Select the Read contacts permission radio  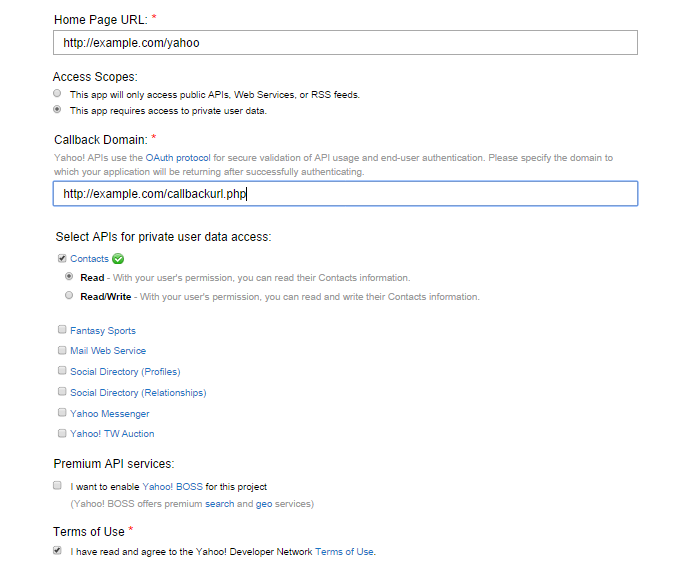click(x=69, y=277)
